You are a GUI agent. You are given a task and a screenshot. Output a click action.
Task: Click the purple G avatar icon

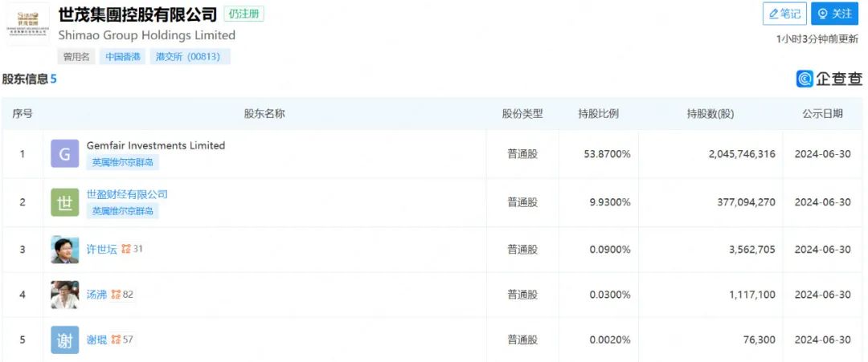pyautogui.click(x=65, y=153)
